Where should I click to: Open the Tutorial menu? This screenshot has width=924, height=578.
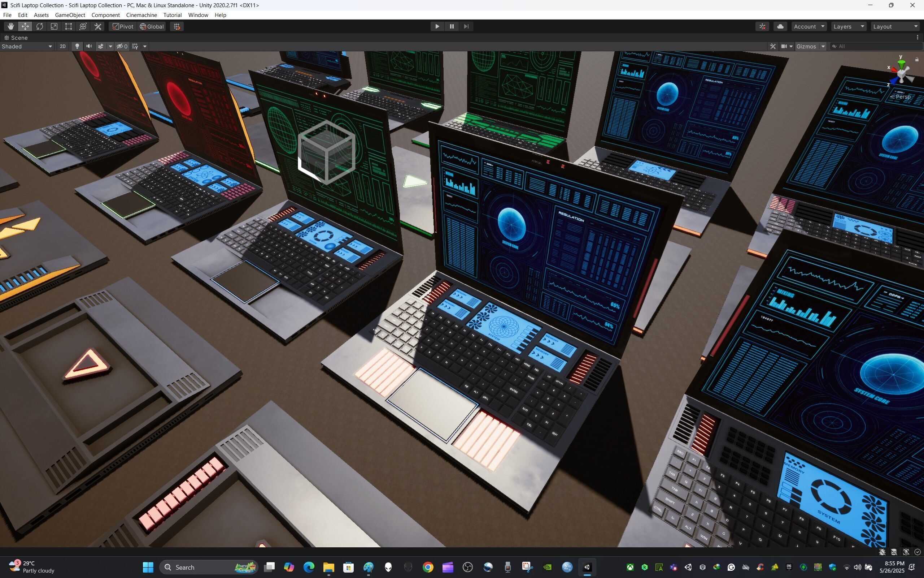click(172, 15)
